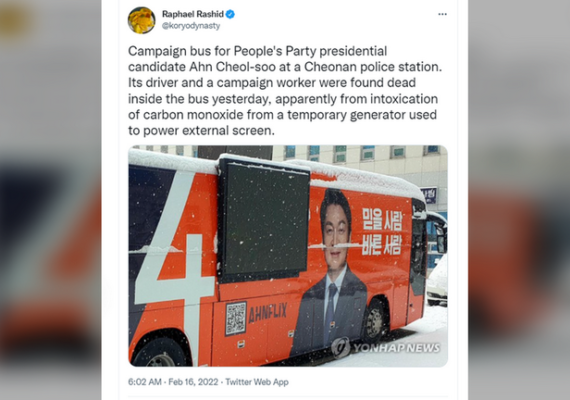The width and height of the screenshot is (570, 400).
Task: Click the white Korean slogan text
Action: (x=382, y=231)
